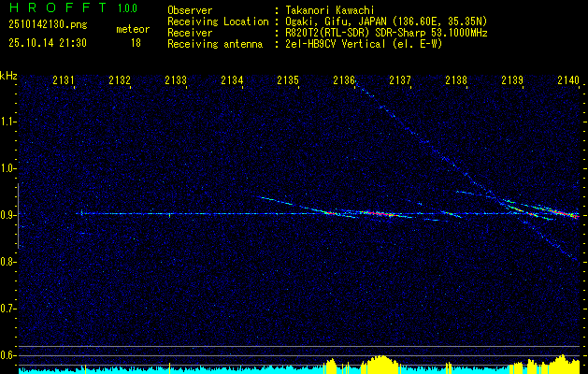Click the Receiving antenna label
The height and width of the screenshot is (374, 588).
[215, 44]
